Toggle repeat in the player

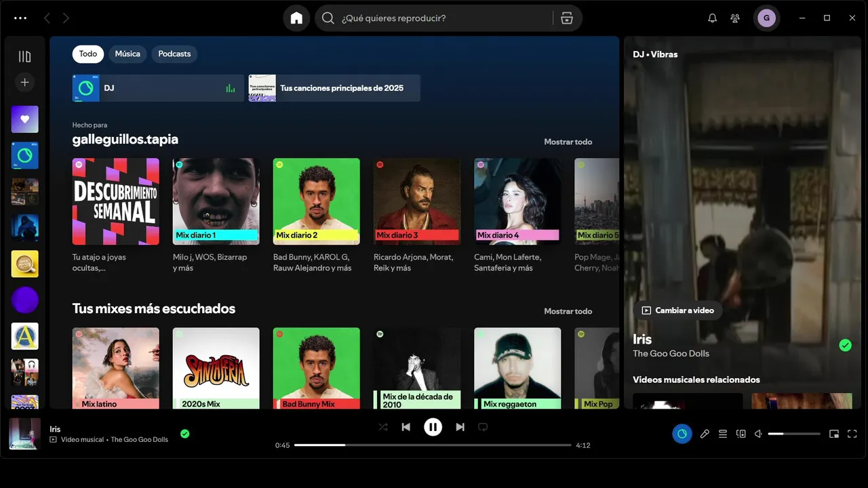(483, 427)
